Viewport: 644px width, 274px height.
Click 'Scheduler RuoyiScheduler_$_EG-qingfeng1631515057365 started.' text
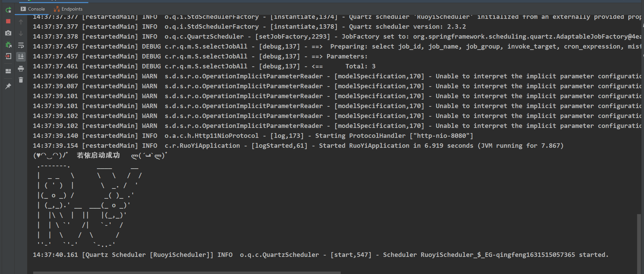coord(496,255)
